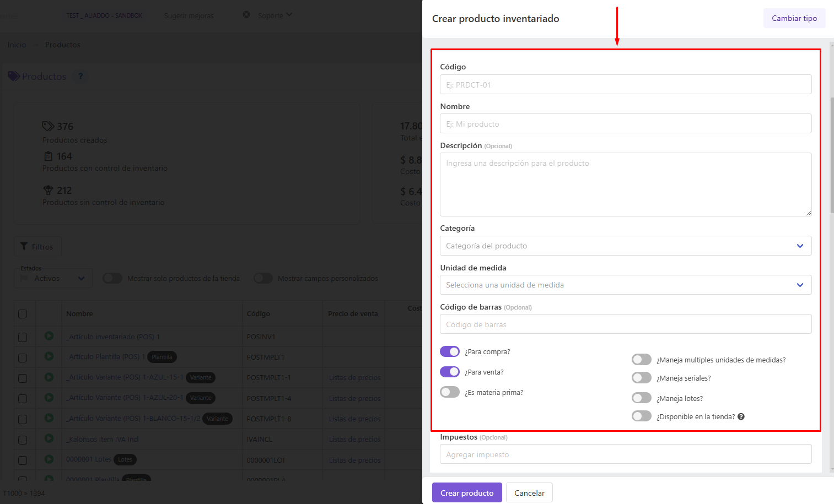
Task: Click the Crear producto button
Action: pos(467,492)
